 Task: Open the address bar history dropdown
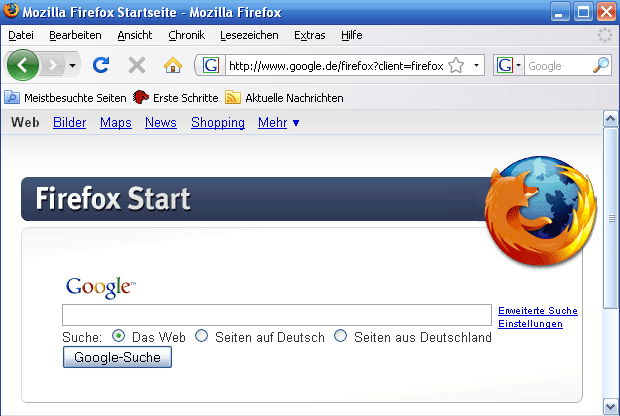[x=476, y=65]
